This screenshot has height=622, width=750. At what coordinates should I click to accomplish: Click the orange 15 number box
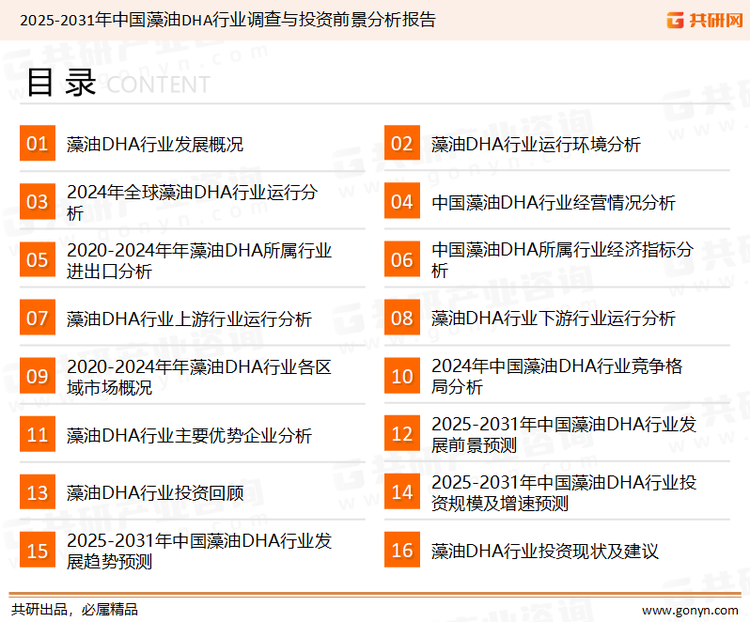click(37, 550)
